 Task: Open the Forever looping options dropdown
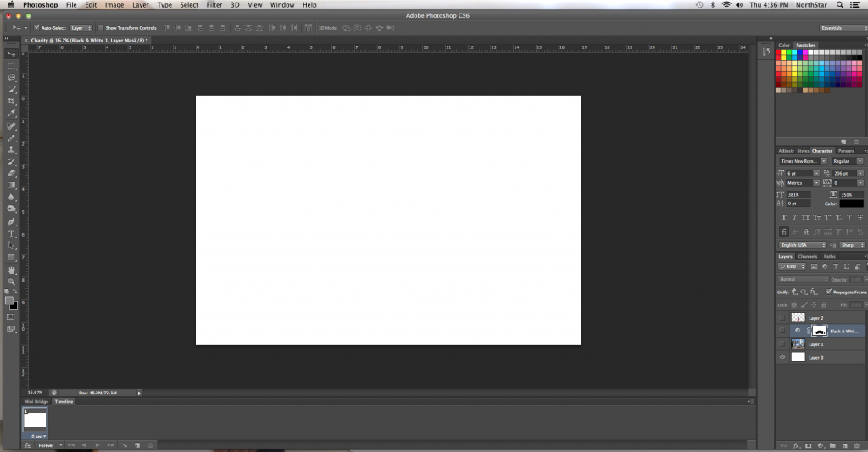(x=50, y=445)
